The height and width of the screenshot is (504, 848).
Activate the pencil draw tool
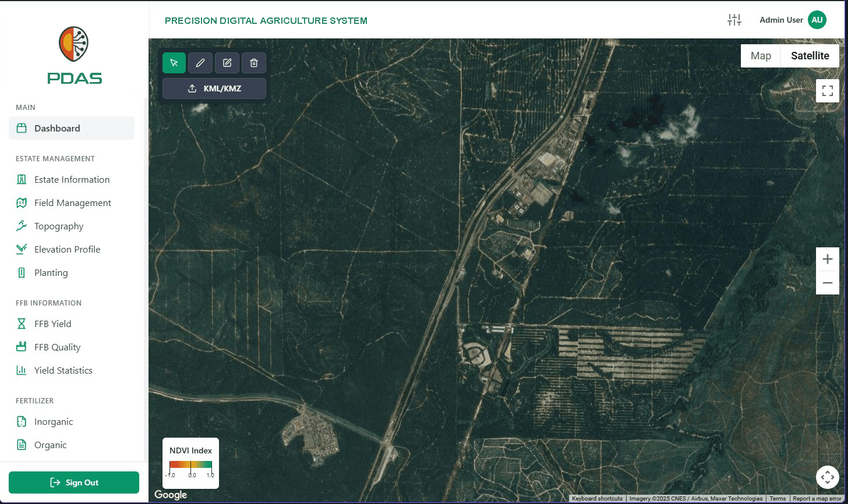(200, 63)
